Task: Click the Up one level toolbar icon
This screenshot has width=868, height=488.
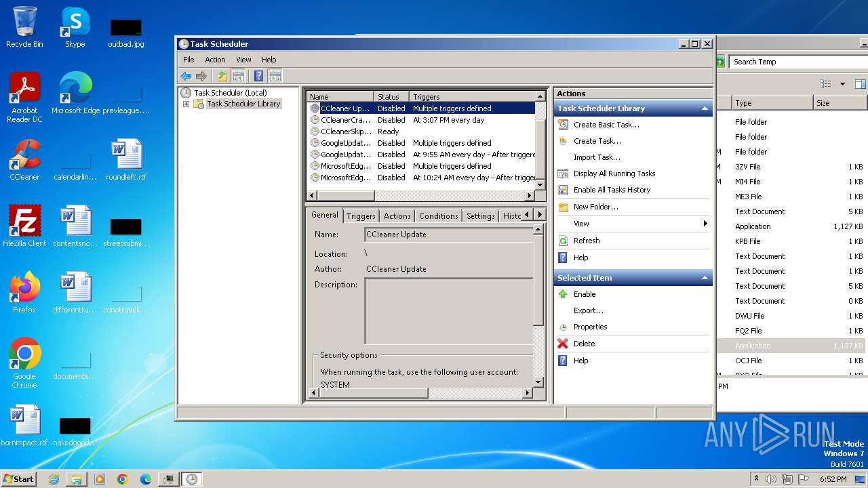Action: [x=222, y=76]
